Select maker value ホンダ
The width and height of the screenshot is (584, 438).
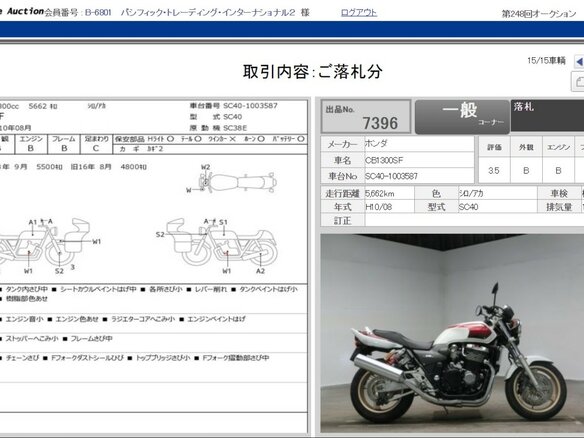point(376,143)
